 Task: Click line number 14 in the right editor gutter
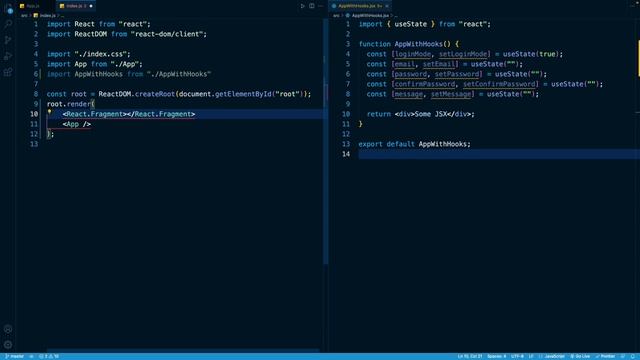coord(346,154)
